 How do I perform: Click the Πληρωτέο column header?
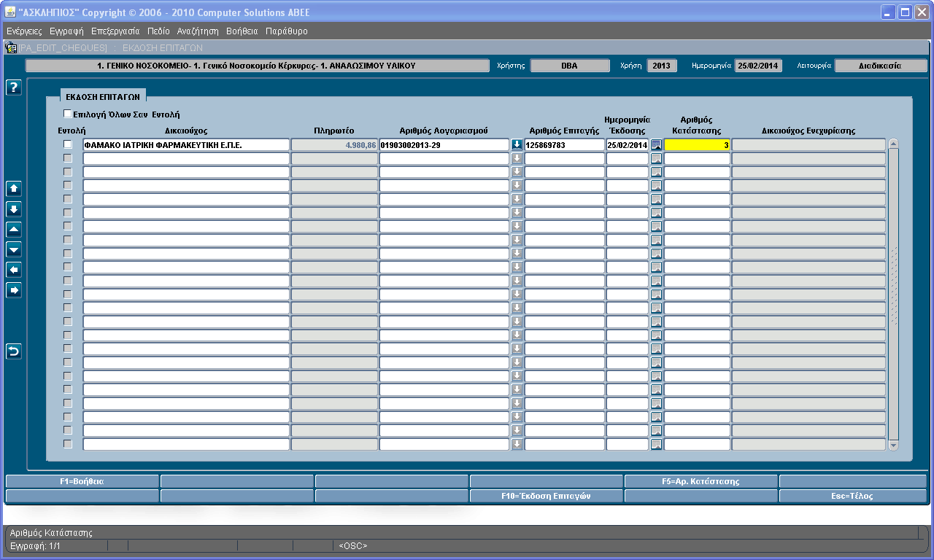coord(334,131)
